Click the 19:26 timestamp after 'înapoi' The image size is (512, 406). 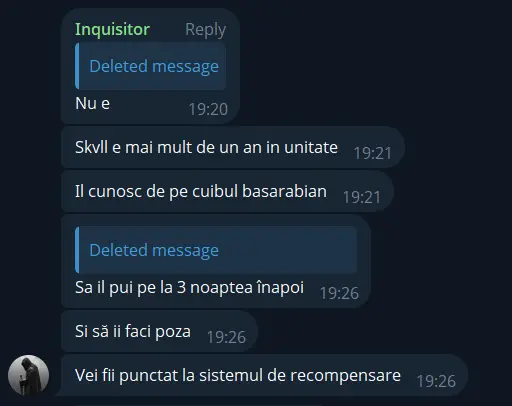click(339, 293)
